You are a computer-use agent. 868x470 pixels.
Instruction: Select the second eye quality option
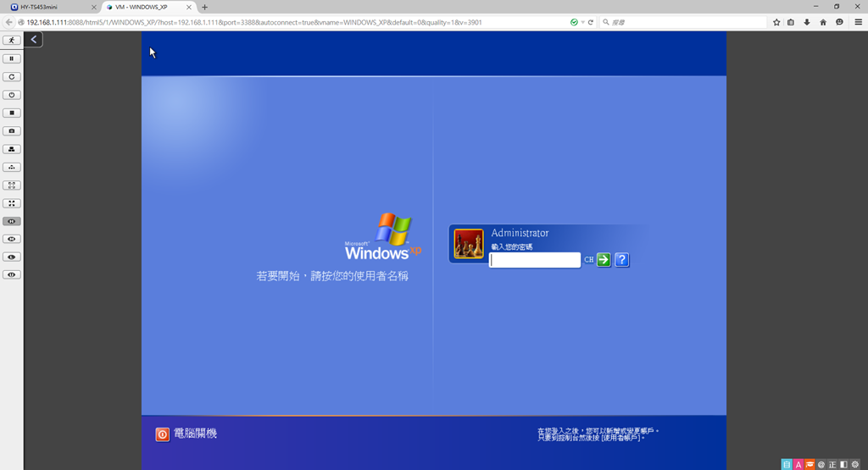pos(12,239)
